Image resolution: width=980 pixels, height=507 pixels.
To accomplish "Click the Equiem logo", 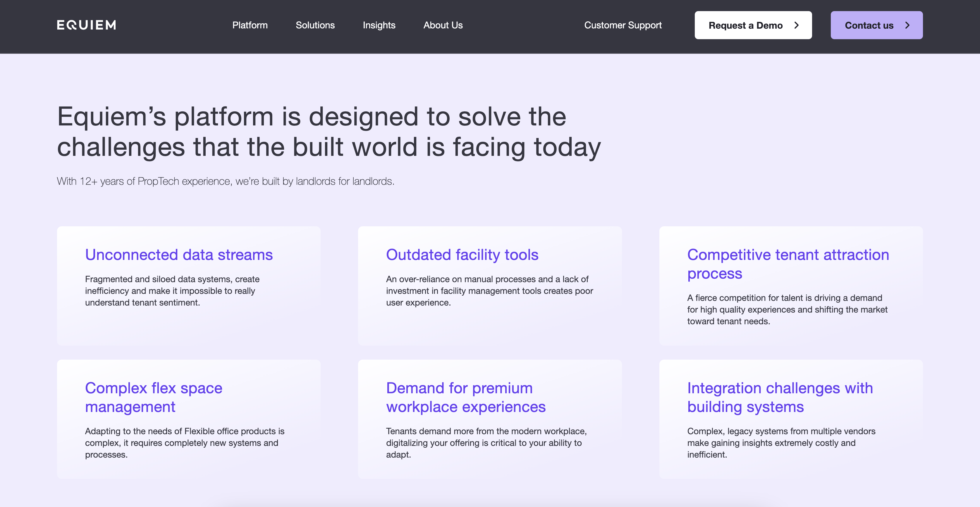I will [x=86, y=25].
